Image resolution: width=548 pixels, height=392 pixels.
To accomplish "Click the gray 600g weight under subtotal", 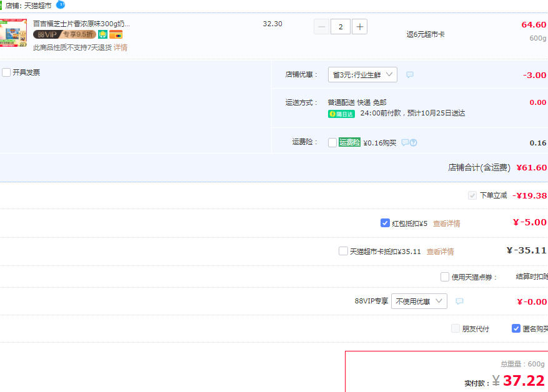I will click(537, 38).
